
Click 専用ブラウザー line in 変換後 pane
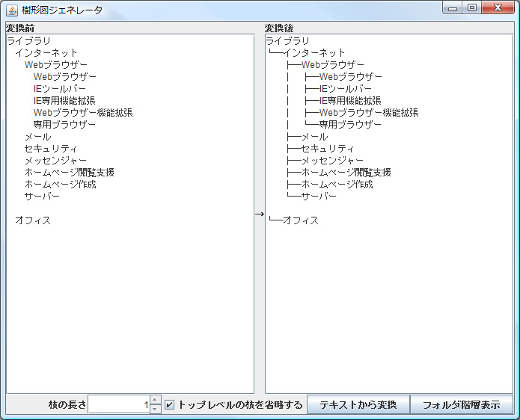(x=350, y=125)
